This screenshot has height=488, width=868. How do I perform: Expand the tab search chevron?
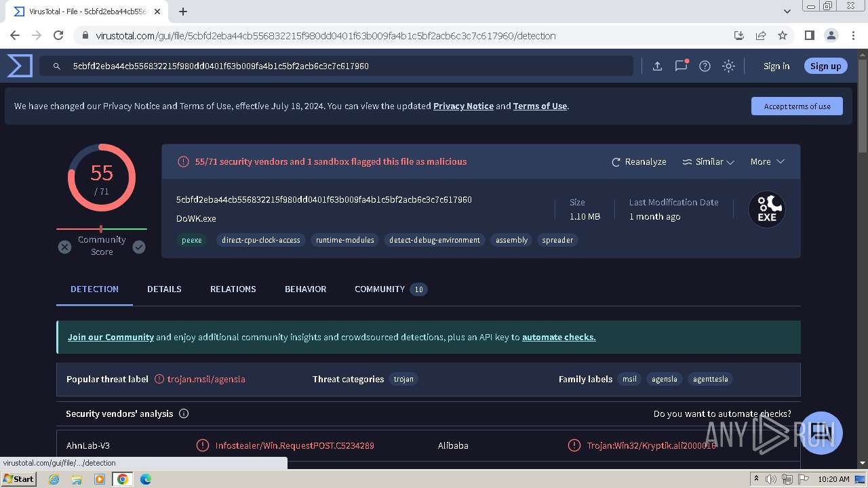(x=787, y=12)
